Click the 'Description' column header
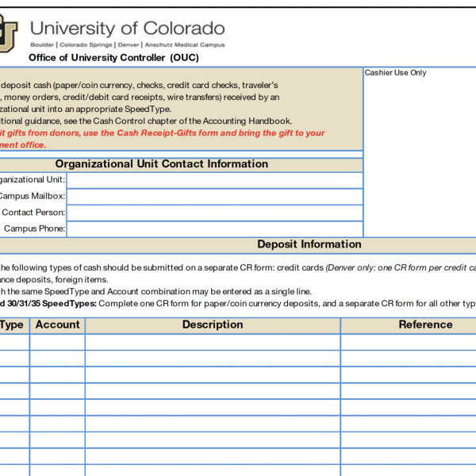 coord(213,324)
